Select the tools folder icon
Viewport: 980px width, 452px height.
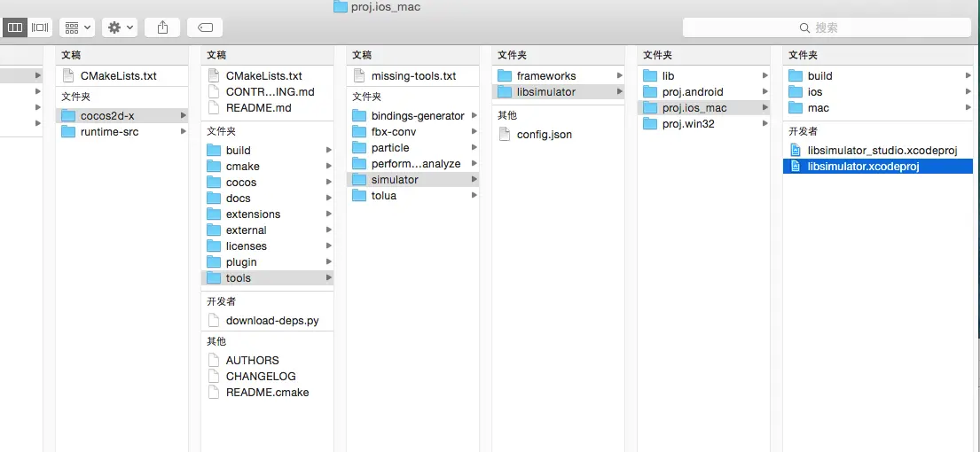click(215, 277)
